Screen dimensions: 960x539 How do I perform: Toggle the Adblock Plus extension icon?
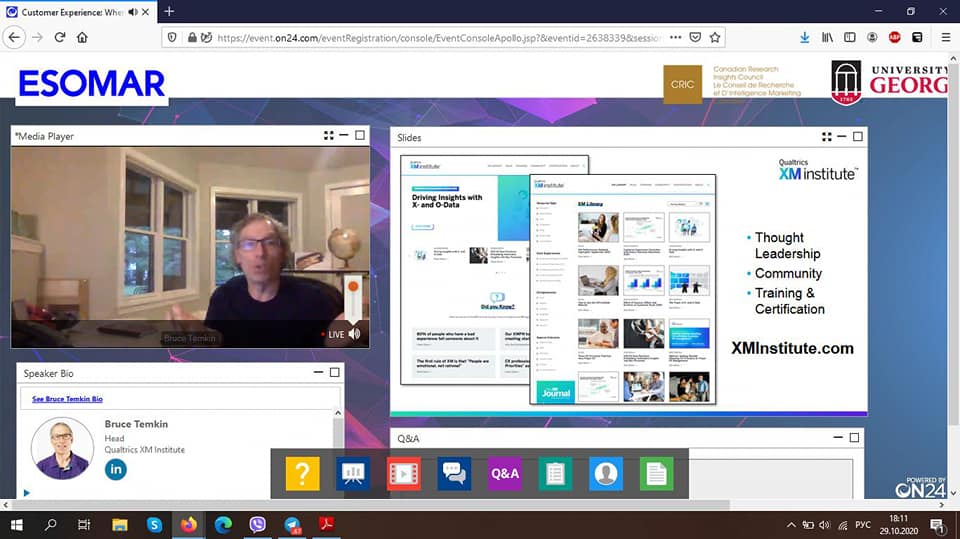895,37
